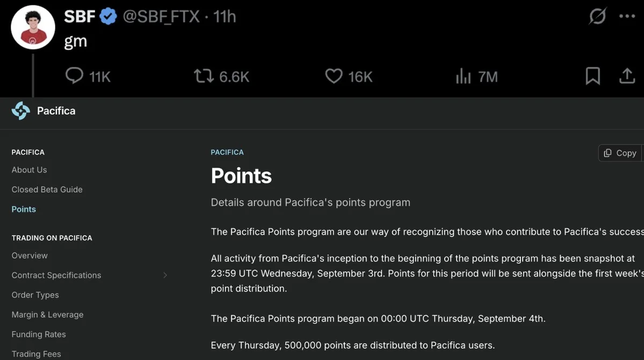Click the Grok slashed-circle icon

click(x=597, y=17)
